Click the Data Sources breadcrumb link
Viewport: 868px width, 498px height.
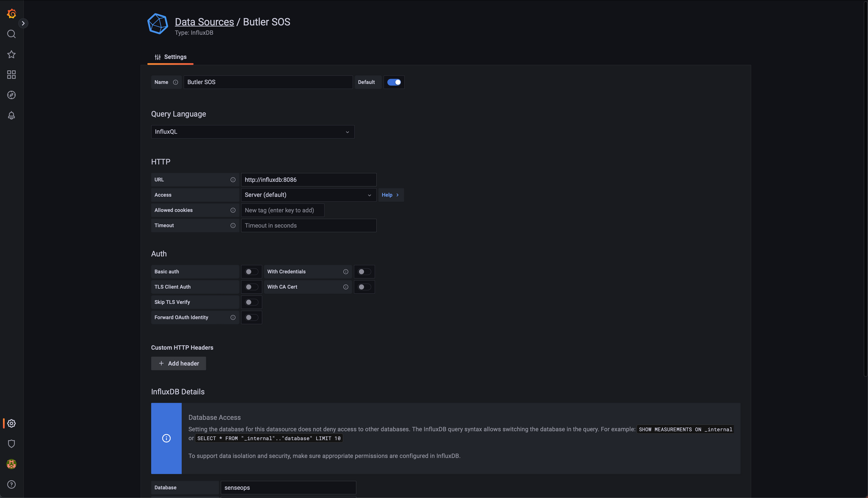[204, 22]
